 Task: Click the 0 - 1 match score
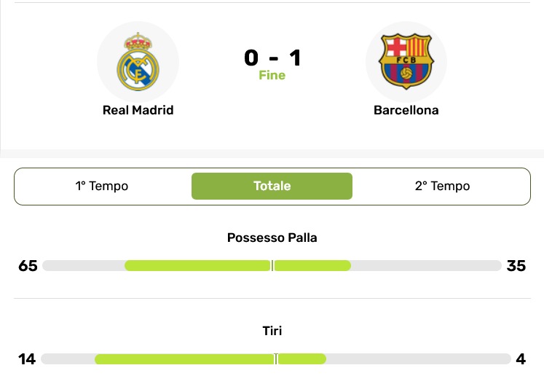pyautogui.click(x=272, y=58)
